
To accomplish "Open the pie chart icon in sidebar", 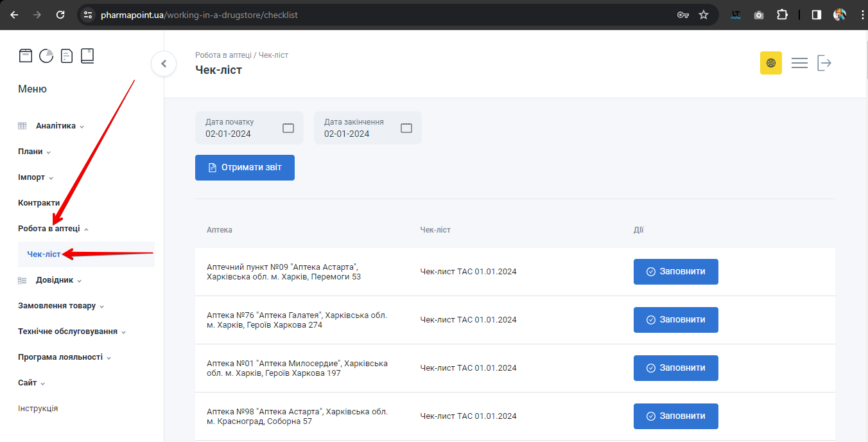I will 46,56.
